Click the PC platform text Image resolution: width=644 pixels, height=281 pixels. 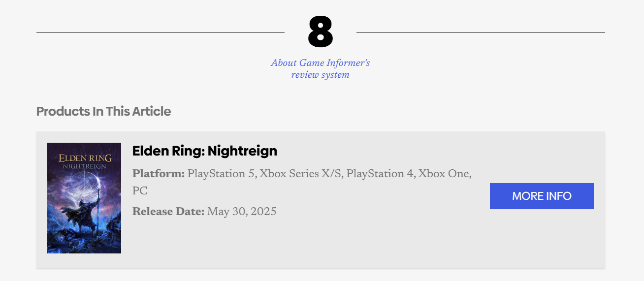(140, 191)
